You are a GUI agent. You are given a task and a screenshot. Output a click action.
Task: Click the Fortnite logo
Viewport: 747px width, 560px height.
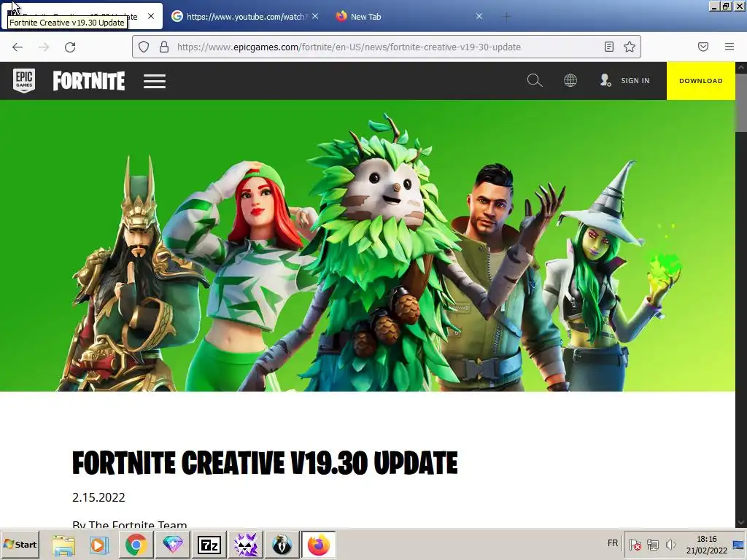(x=89, y=81)
